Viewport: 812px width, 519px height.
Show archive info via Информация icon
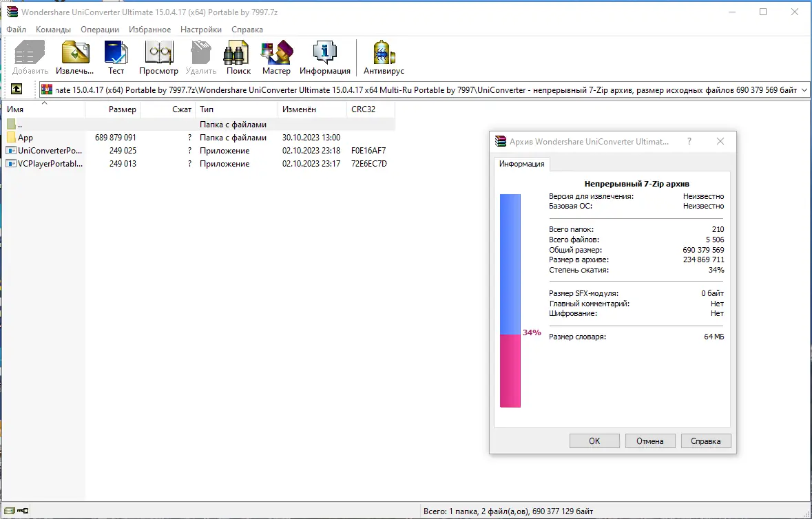point(324,55)
